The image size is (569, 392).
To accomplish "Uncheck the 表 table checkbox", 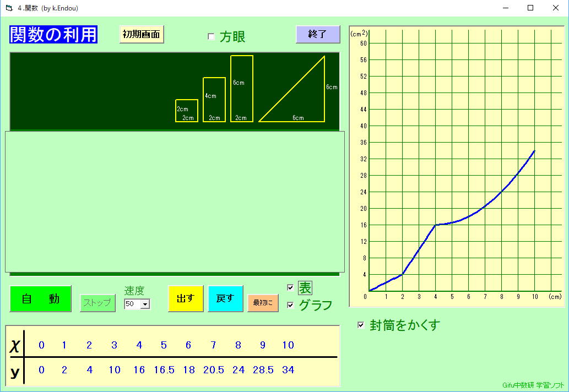I will coord(290,287).
